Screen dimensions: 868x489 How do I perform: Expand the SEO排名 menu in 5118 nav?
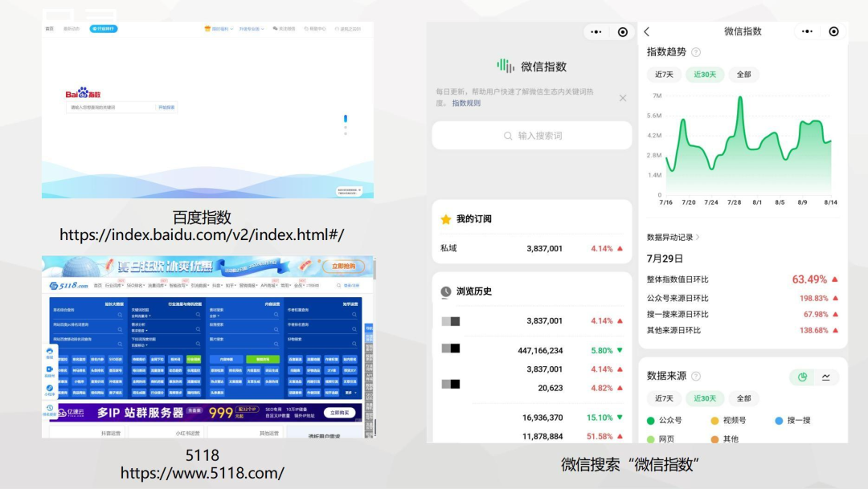(x=136, y=285)
